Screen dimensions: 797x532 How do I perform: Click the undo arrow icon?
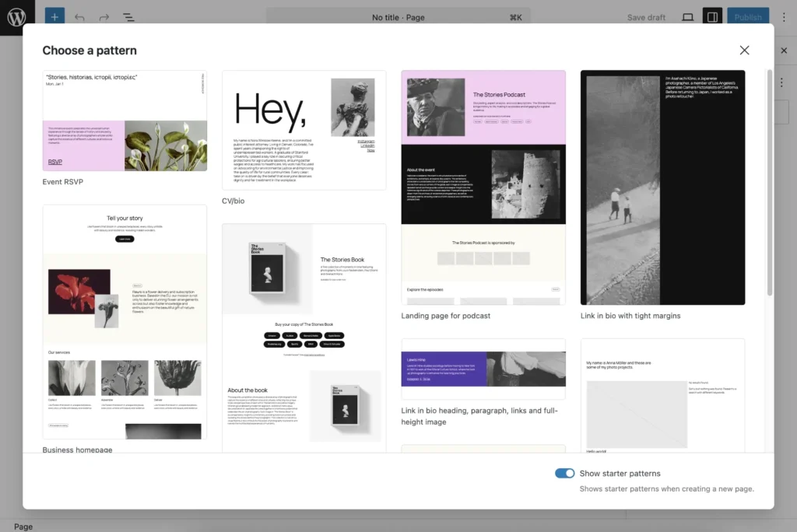(x=79, y=17)
